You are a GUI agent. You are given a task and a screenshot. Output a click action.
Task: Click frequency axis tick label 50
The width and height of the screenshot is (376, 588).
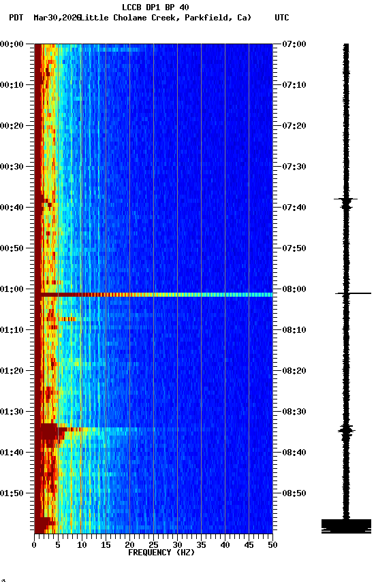(x=273, y=545)
